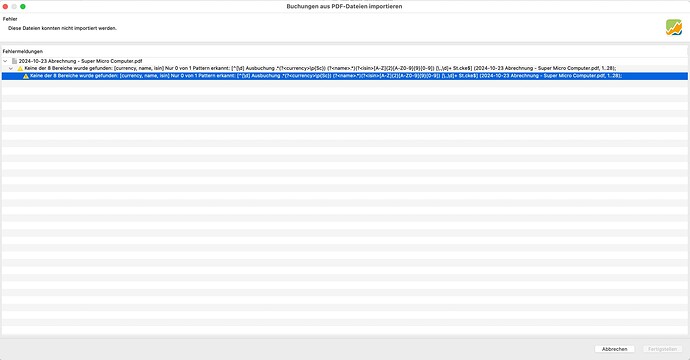This screenshot has width=690, height=360.
Task: Click the greyed-out Fertigstellen button
Action: pyautogui.click(x=662, y=349)
